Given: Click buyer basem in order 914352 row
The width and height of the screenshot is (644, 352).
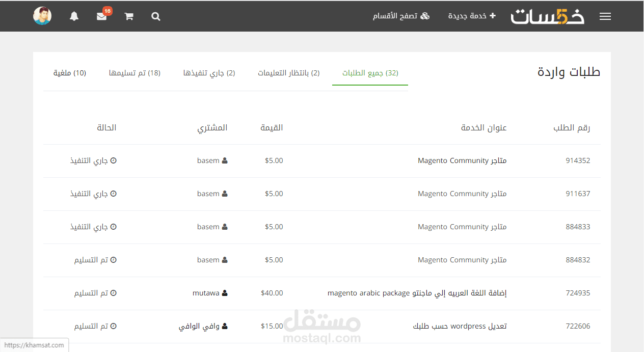Looking at the screenshot, I should pos(212,160).
